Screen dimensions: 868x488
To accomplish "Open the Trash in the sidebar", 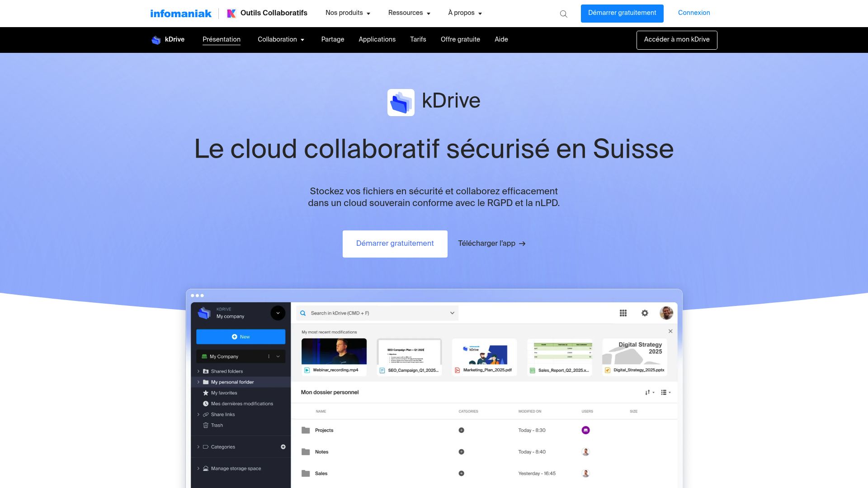I will click(x=217, y=425).
